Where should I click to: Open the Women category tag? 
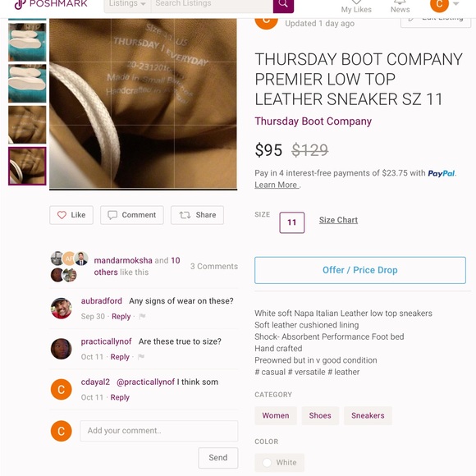point(276,415)
